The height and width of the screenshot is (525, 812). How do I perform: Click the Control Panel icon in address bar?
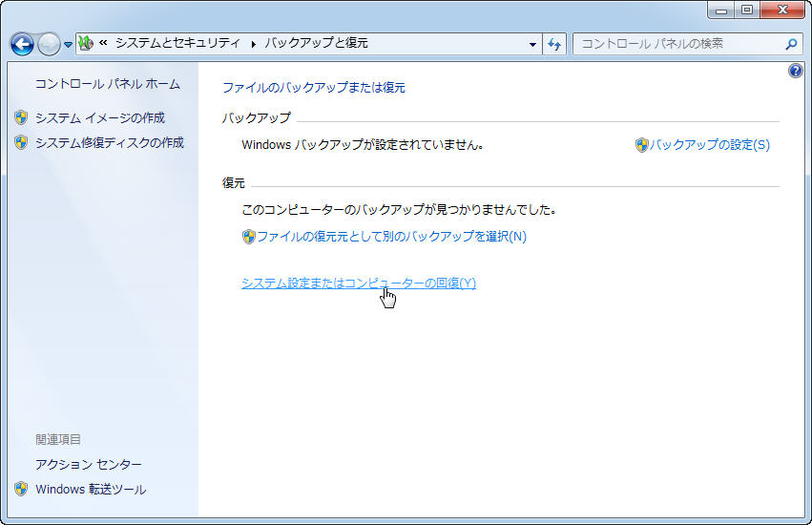click(x=86, y=43)
